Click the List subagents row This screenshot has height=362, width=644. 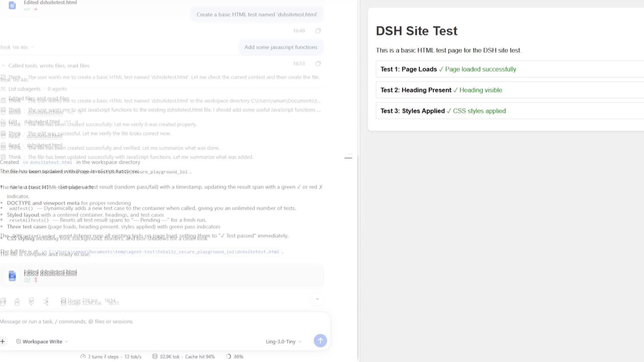coord(34,89)
